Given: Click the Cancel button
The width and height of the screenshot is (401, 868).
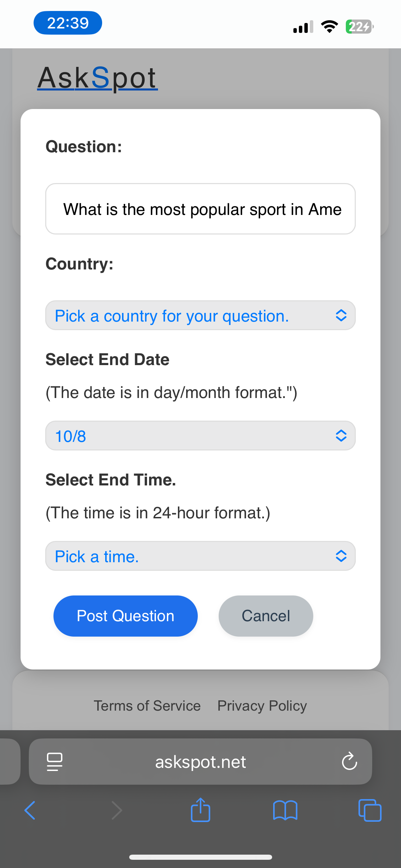Looking at the screenshot, I should [266, 616].
